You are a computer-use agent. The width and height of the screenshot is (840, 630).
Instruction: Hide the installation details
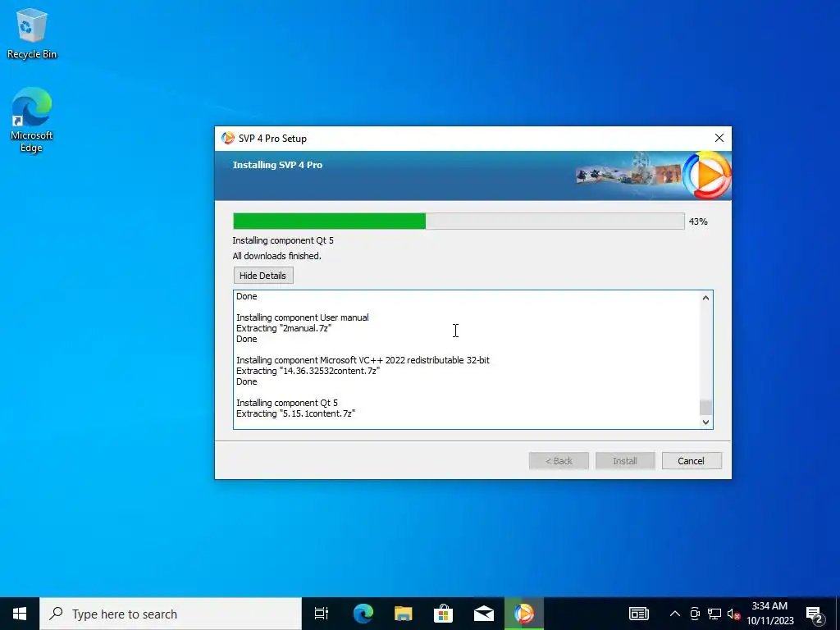point(263,276)
